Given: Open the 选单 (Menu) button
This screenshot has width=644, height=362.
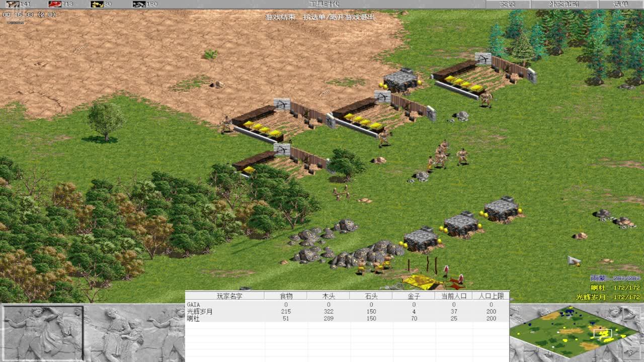Looking at the screenshot, I should 621,4.
